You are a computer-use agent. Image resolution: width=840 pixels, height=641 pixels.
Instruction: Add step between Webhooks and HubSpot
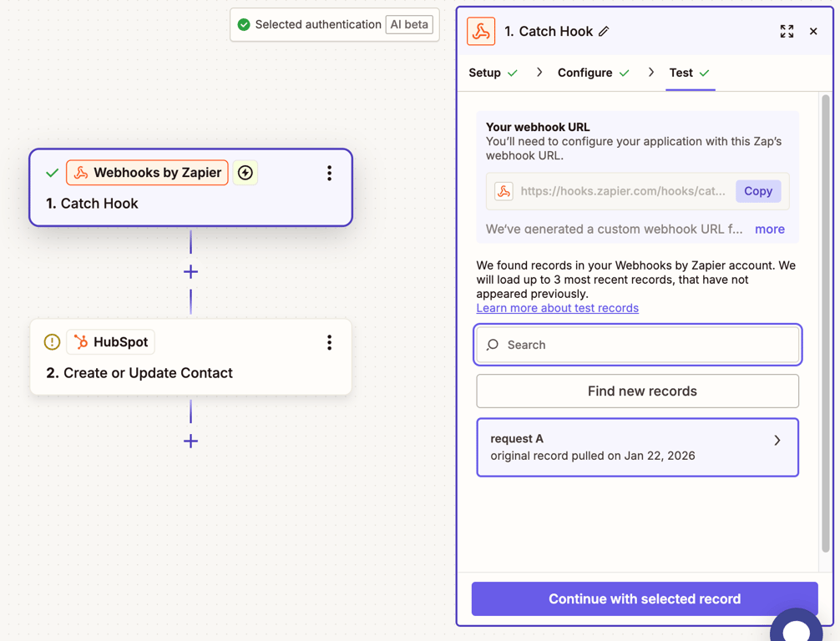[190, 272]
